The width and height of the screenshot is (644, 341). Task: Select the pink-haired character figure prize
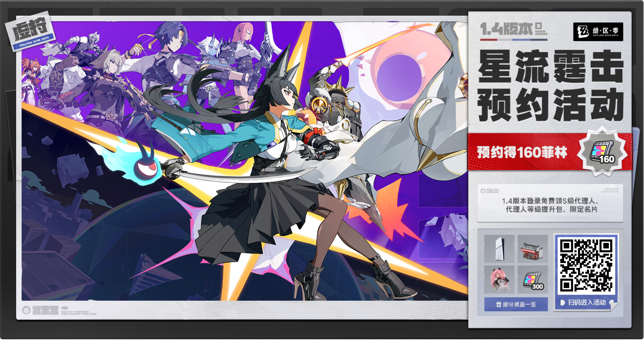[x=499, y=279]
